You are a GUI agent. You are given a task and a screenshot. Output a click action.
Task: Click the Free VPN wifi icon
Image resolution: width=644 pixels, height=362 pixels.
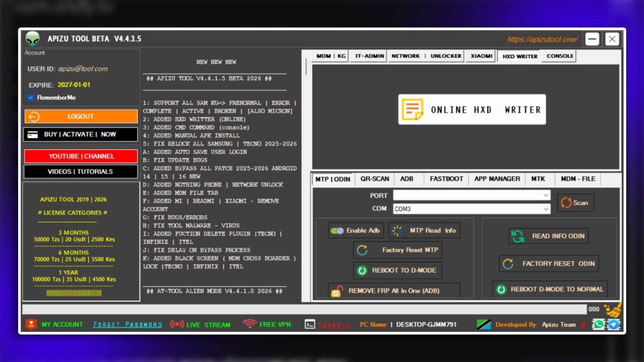[250, 324]
